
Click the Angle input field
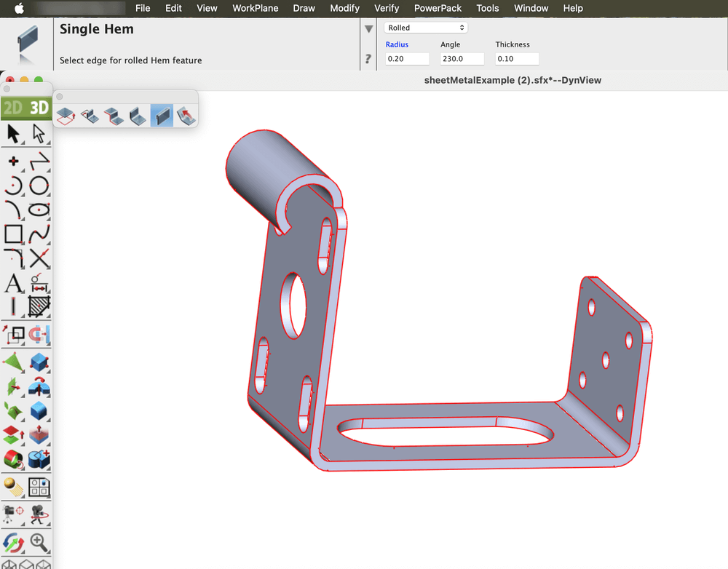[462, 59]
